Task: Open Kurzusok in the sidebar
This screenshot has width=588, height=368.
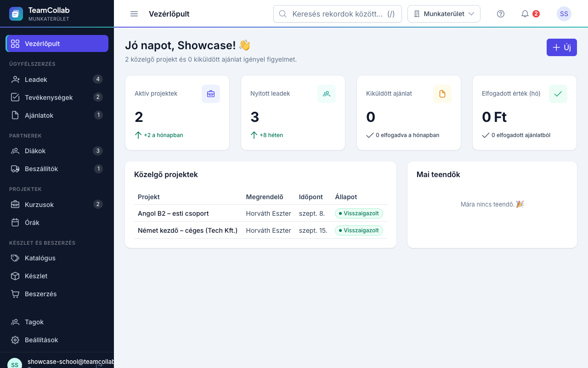Action: click(57, 205)
